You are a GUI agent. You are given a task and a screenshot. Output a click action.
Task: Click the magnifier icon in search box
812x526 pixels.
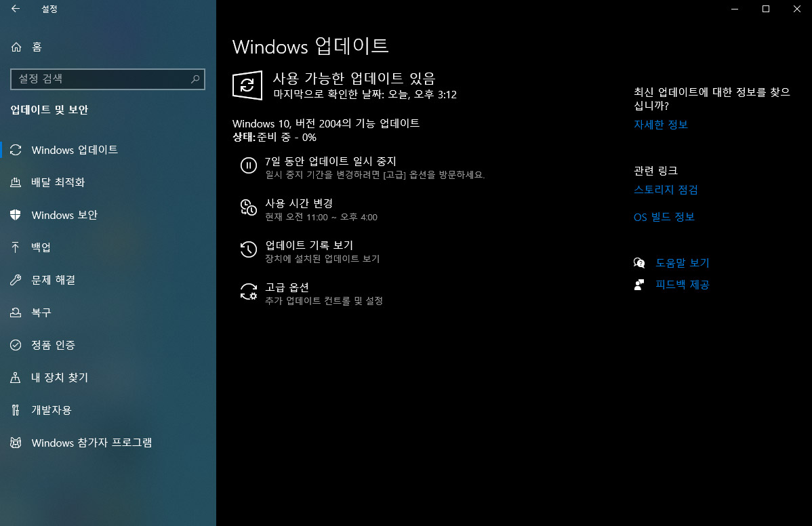[195, 79]
